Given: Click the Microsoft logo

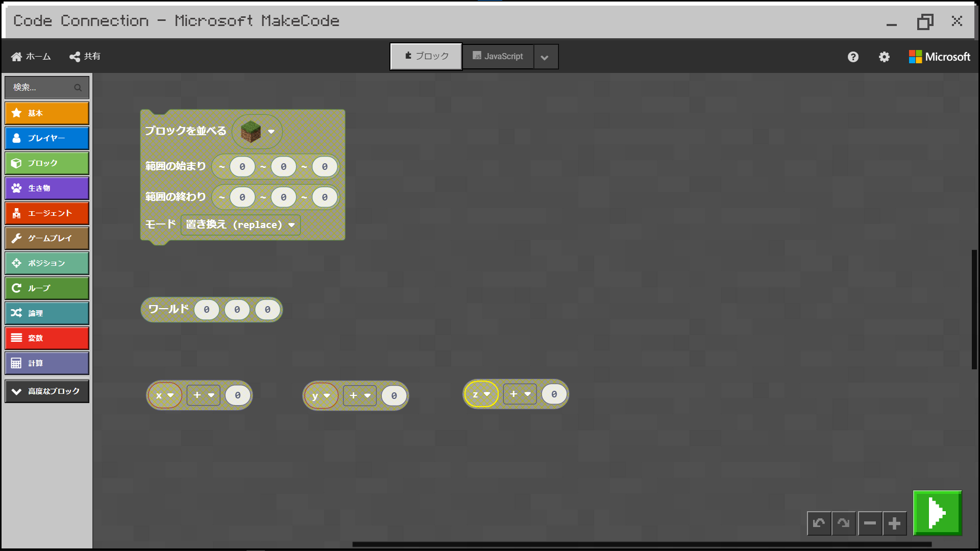Looking at the screenshot, I should tap(939, 57).
